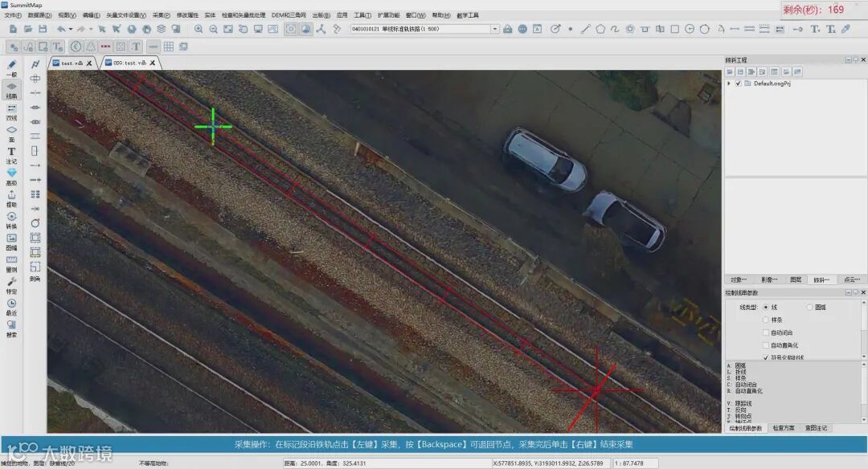
Task: Open the 文件(F) menu
Action: tap(13, 15)
